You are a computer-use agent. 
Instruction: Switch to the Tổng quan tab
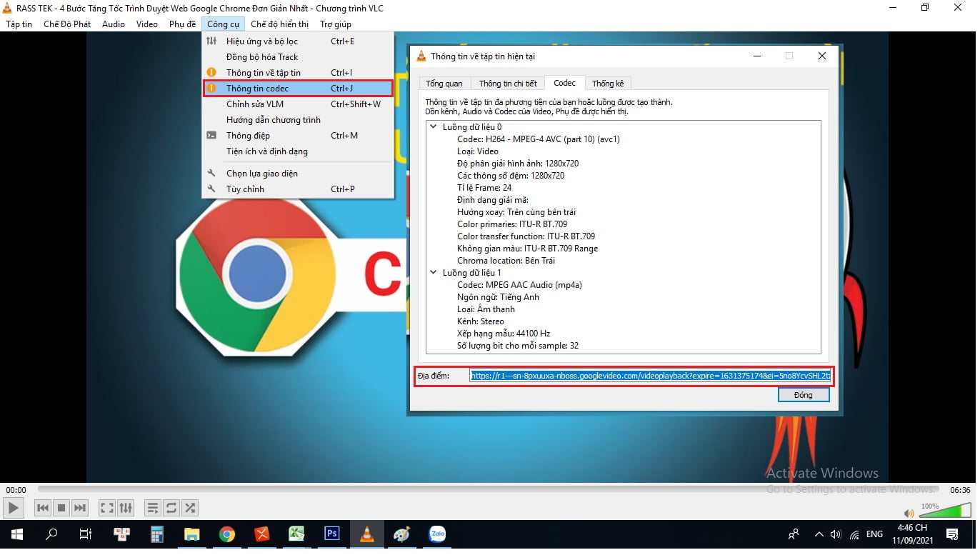444,84
